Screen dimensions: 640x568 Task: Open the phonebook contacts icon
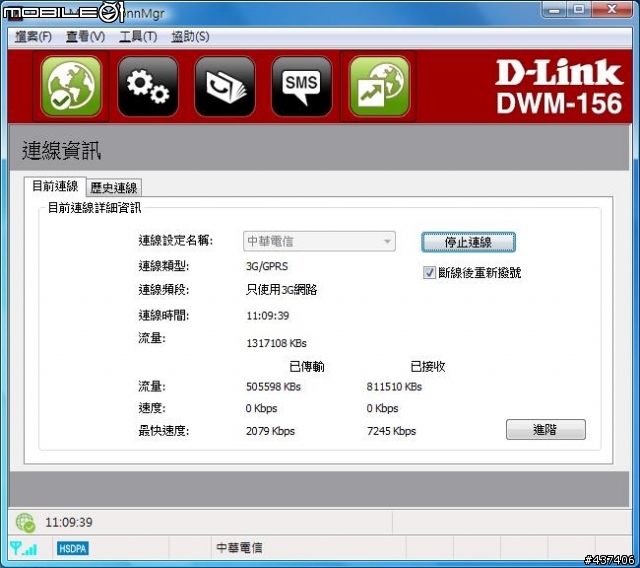click(x=225, y=86)
